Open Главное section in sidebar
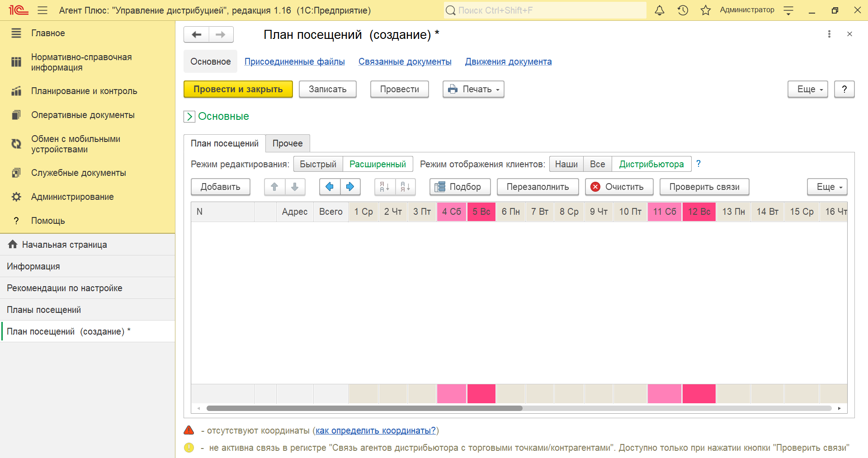The image size is (868, 458). click(x=87, y=33)
